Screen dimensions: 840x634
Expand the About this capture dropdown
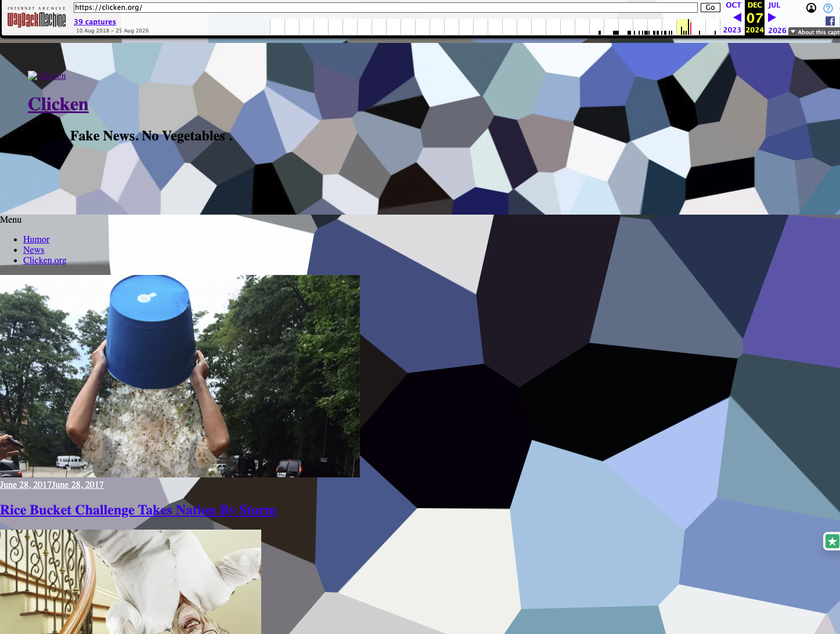(814, 32)
